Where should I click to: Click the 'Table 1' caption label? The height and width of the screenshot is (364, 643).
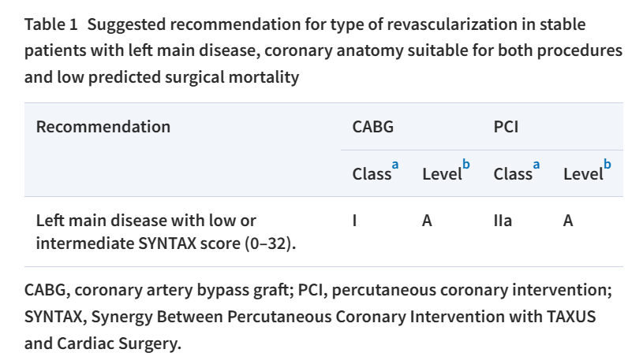(x=50, y=24)
